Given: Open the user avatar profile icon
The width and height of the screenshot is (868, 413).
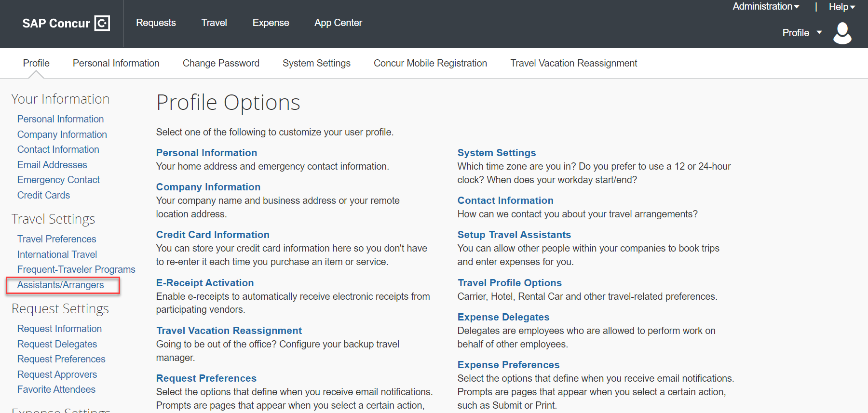Looking at the screenshot, I should coord(842,33).
